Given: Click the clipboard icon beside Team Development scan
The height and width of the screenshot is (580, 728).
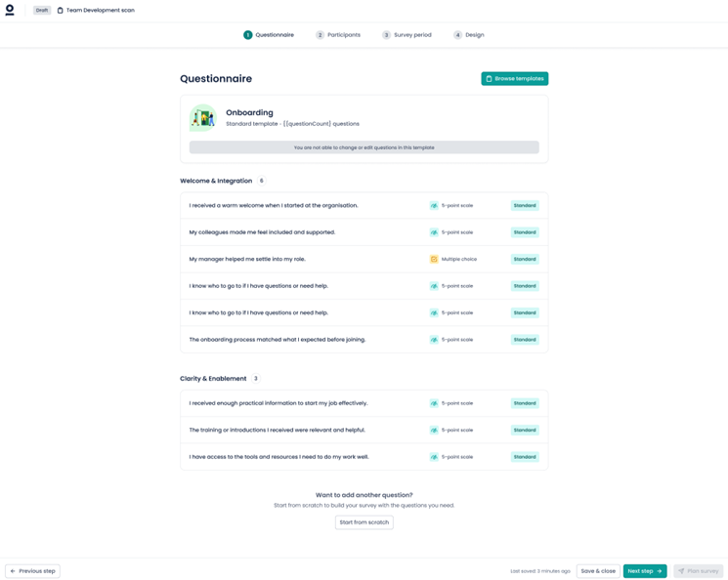Looking at the screenshot, I should tap(60, 11).
